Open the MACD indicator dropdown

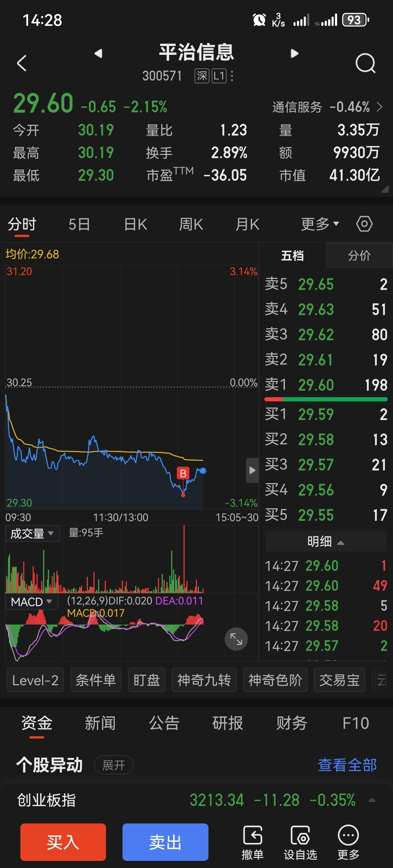(x=31, y=602)
